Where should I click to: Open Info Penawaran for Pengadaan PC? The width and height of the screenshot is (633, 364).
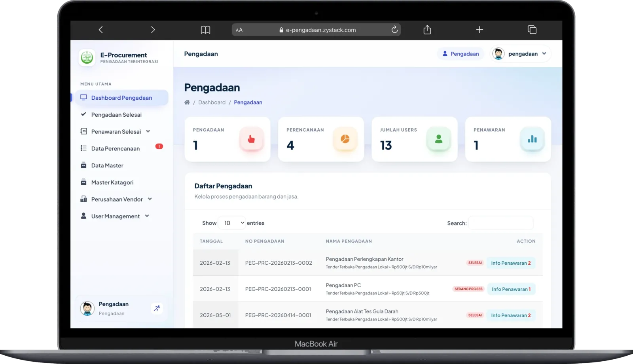tap(511, 289)
